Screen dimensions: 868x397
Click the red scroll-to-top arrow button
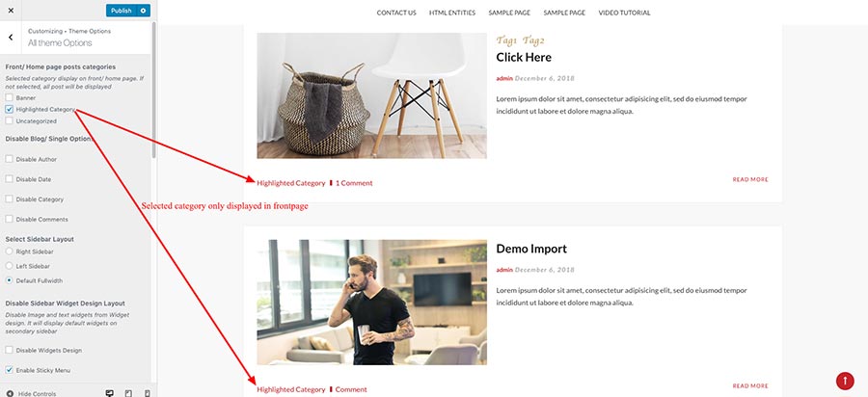tap(845, 381)
